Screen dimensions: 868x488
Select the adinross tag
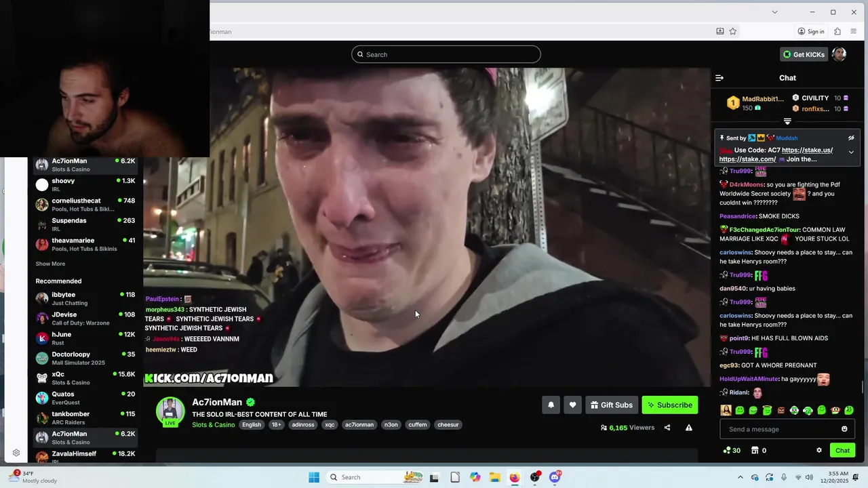[303, 425]
